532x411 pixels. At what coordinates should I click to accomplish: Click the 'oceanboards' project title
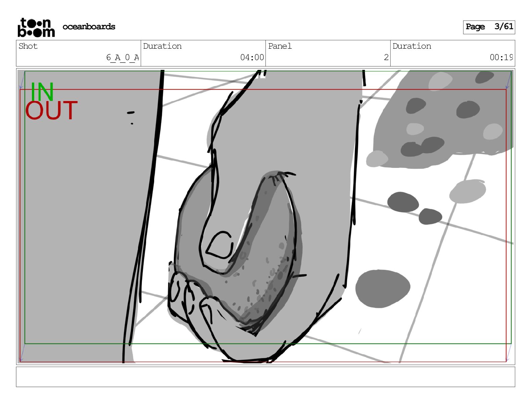tap(89, 27)
